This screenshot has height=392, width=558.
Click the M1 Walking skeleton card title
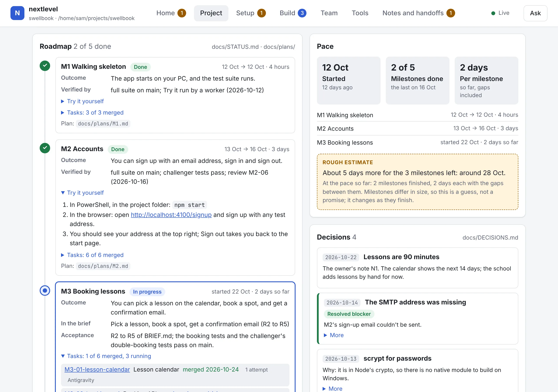click(93, 67)
